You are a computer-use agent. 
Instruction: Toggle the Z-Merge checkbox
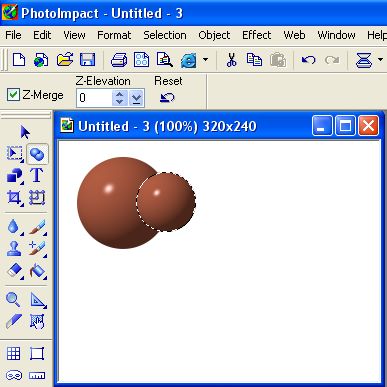point(13,95)
